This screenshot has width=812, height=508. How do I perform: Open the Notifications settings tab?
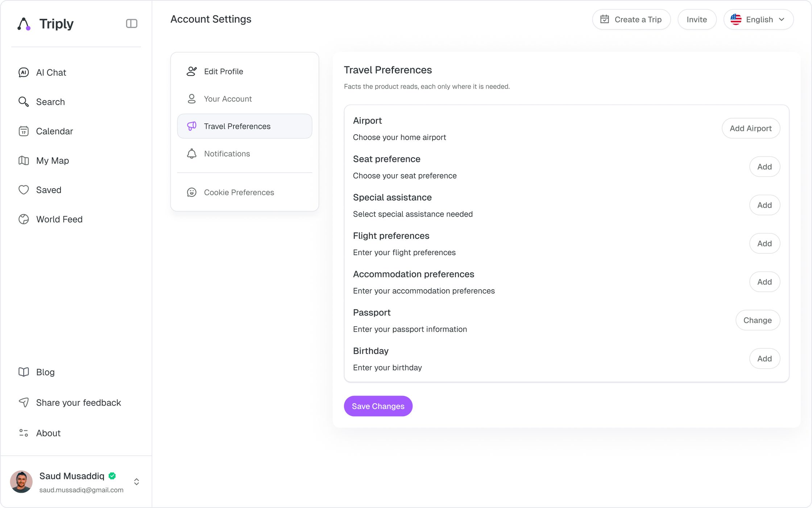[245, 153]
